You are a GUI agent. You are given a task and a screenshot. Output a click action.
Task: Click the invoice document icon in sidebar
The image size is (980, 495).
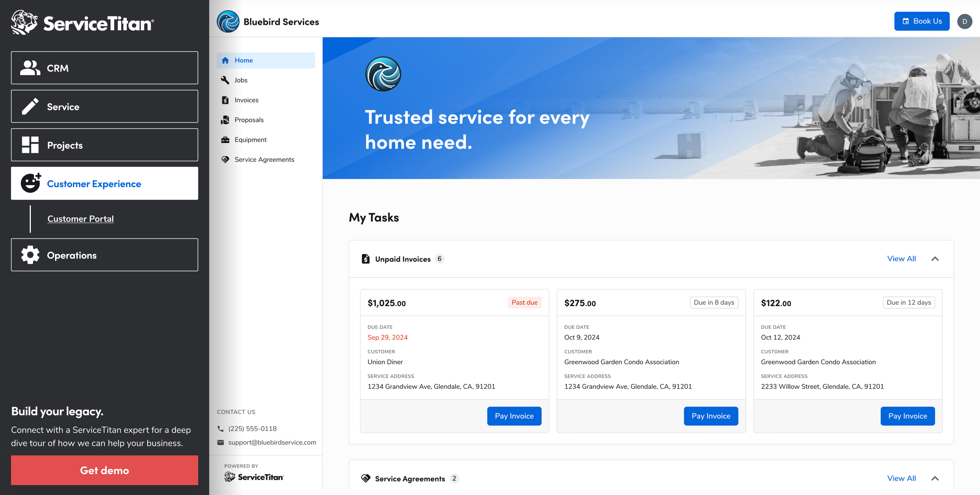pos(225,100)
